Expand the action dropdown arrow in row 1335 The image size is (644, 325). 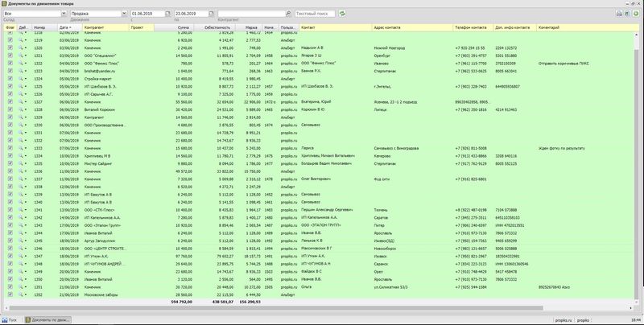26,164
